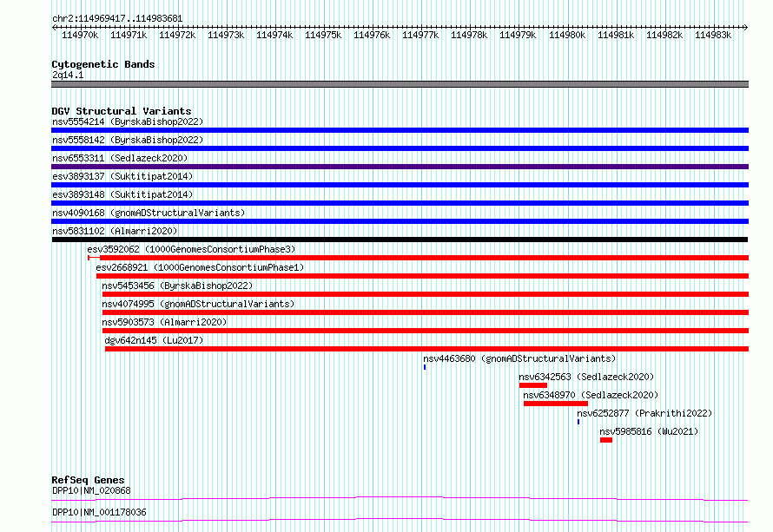Select the red bar under esv3592062
The width and height of the screenshot is (773, 532).
click(419, 258)
